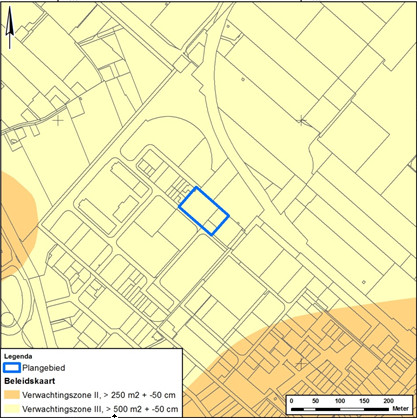Click the '100' scale bar label
This screenshot has width=417, height=418.
coord(340,401)
